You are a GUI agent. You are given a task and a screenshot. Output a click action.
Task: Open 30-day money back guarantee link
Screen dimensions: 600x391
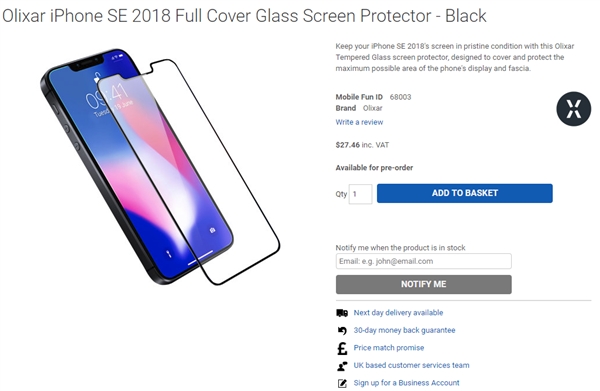click(404, 330)
